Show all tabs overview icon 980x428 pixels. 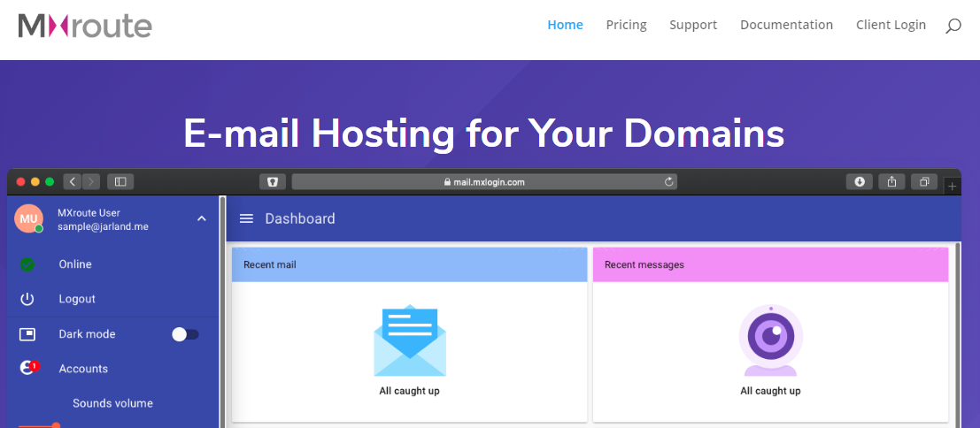click(924, 181)
